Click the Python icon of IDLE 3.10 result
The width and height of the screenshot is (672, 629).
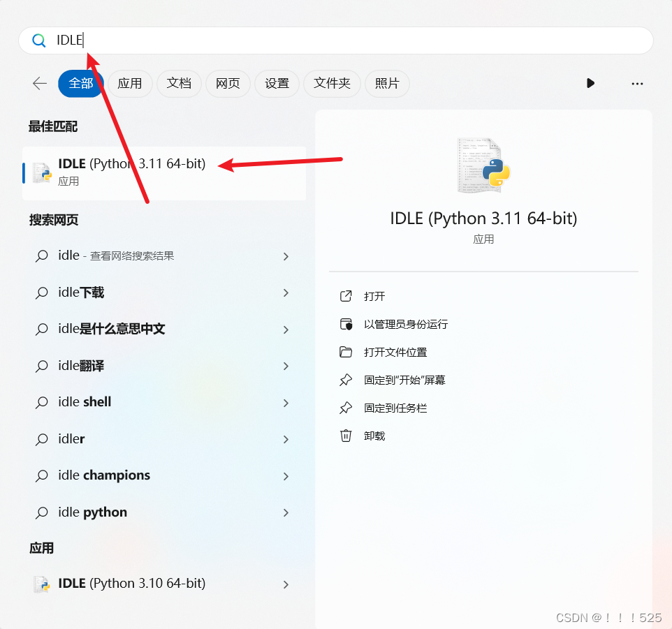42,584
